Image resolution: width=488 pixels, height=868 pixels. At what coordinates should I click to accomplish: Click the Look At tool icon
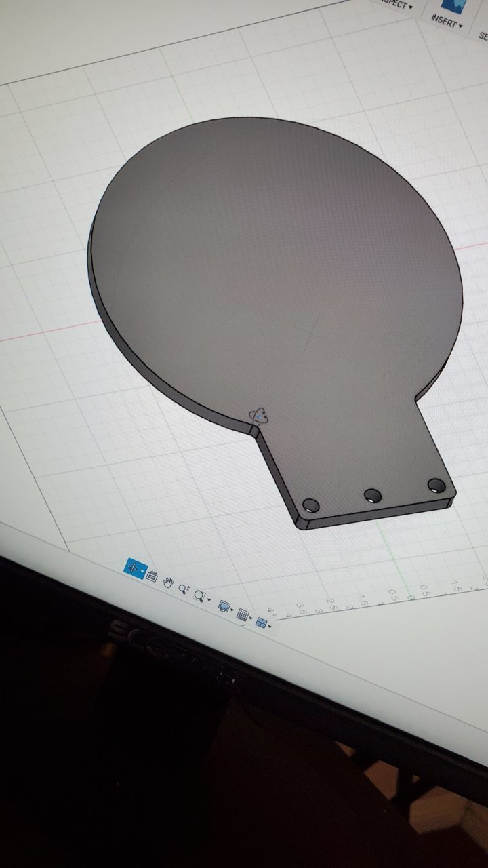click(x=152, y=576)
